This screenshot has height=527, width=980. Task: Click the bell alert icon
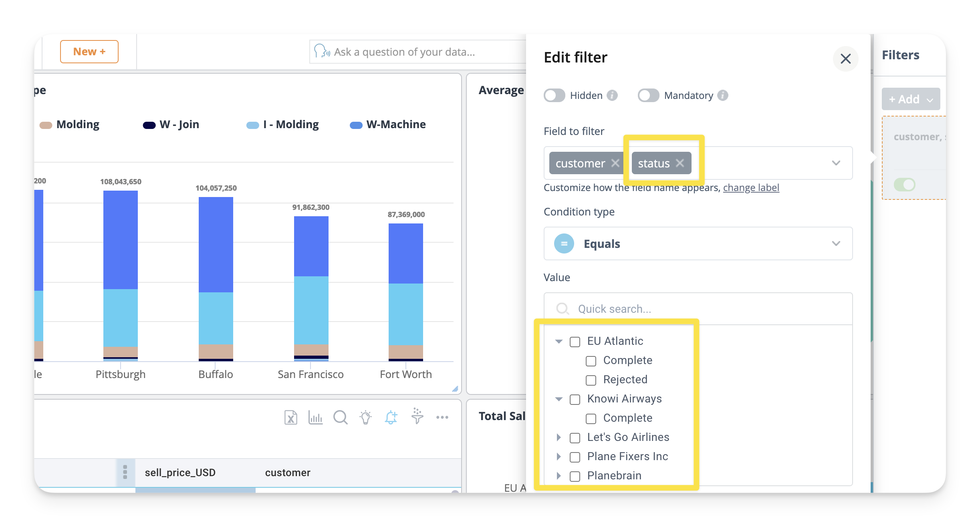click(x=391, y=417)
